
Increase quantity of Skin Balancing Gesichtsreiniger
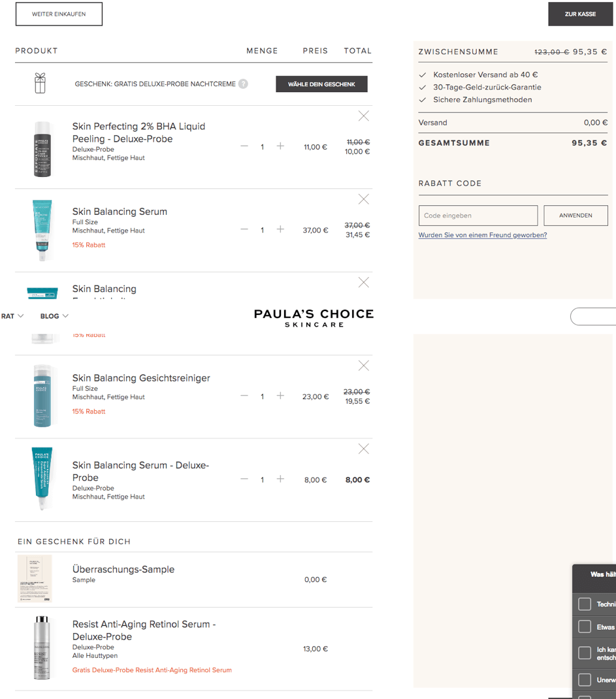(x=280, y=396)
